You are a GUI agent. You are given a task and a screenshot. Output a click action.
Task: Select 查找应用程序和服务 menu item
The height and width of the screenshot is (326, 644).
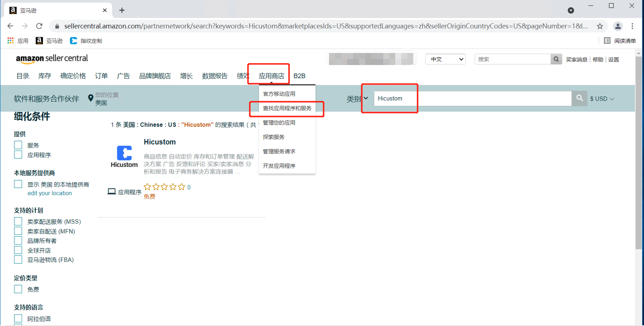tap(287, 108)
